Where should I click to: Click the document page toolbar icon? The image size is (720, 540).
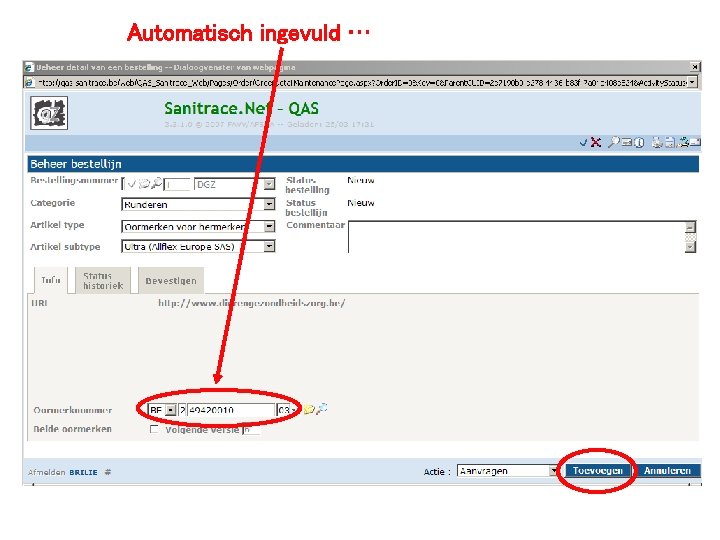click(670, 142)
